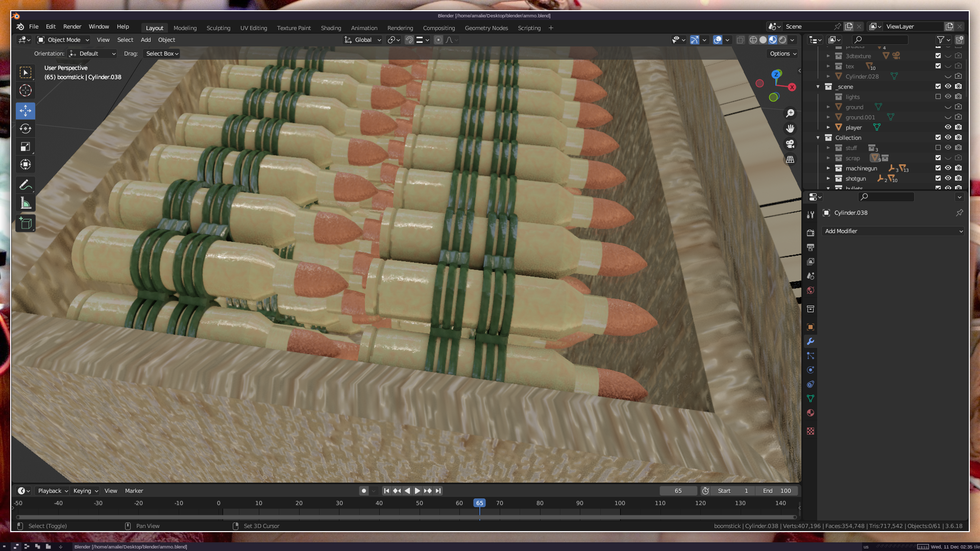
Task: Expand the shotgun collection
Action: pyautogui.click(x=828, y=178)
